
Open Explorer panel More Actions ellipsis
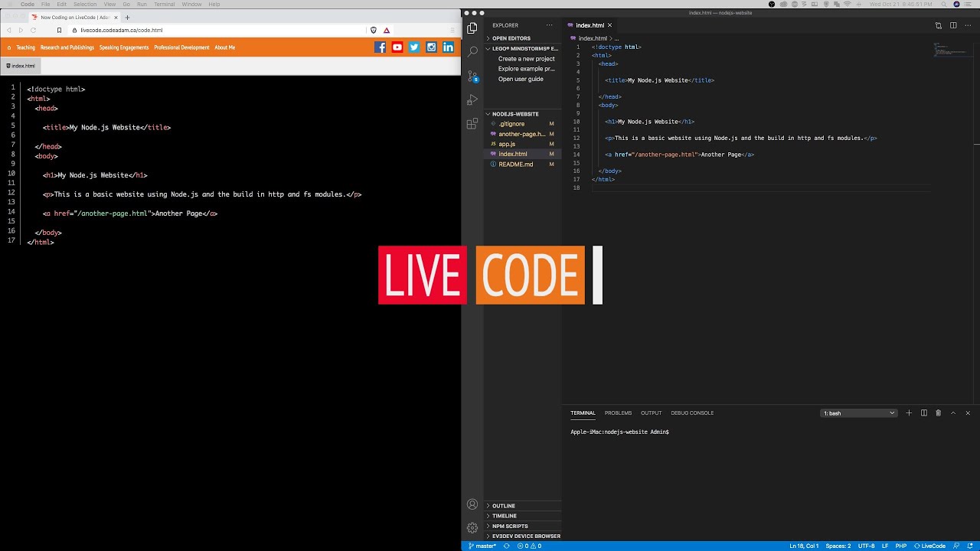549,25
